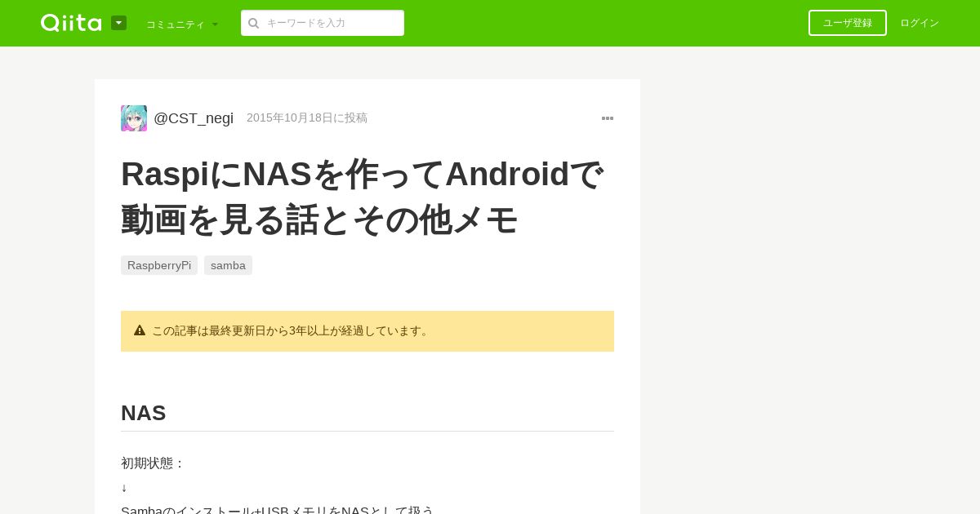Open the Qiita logo home link
This screenshot has width=980, height=514.
71,23
